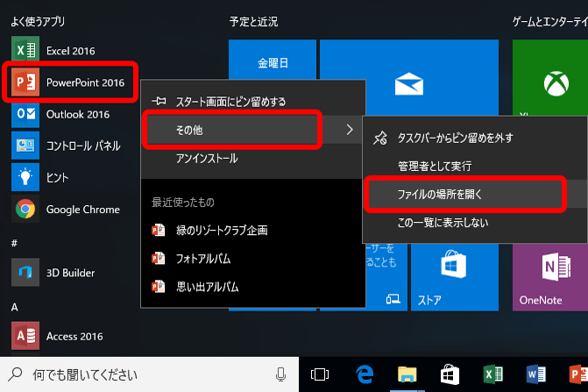588x392 pixels.
Task: Open Task View from the taskbar
Action: pyautogui.click(x=320, y=374)
